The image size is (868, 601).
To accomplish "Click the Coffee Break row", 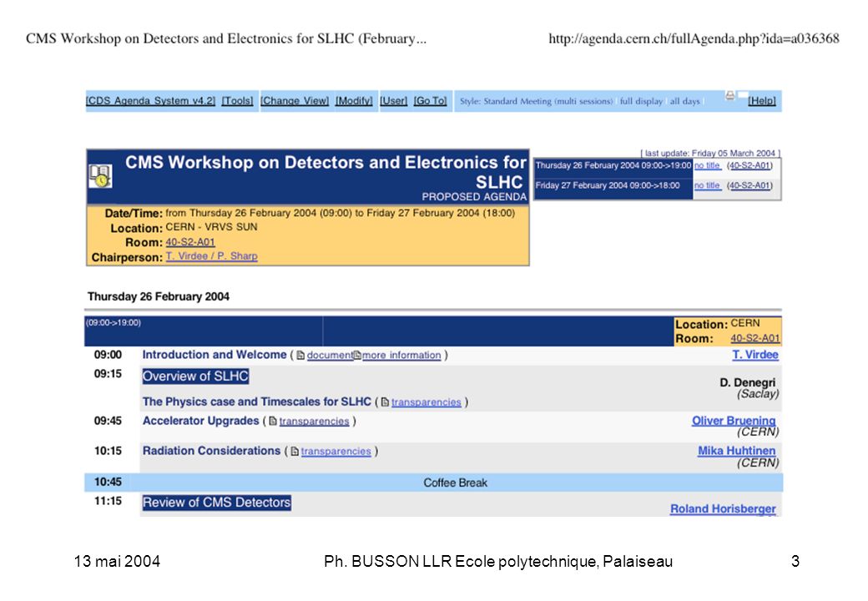I will 433,482.
